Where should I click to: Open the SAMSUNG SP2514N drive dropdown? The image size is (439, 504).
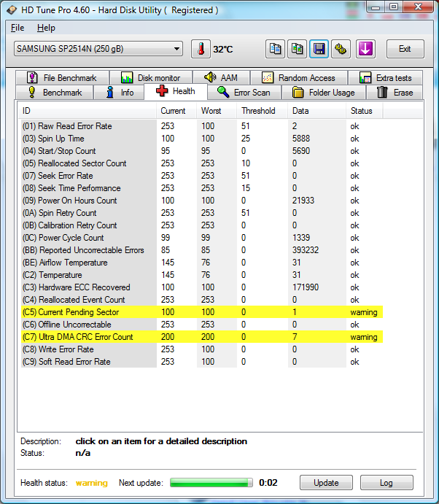point(98,49)
